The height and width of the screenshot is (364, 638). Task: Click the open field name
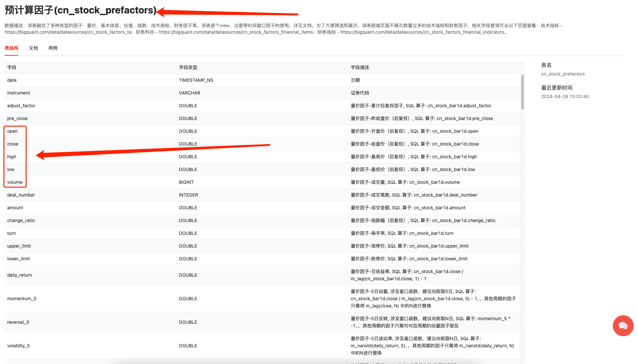click(x=12, y=131)
